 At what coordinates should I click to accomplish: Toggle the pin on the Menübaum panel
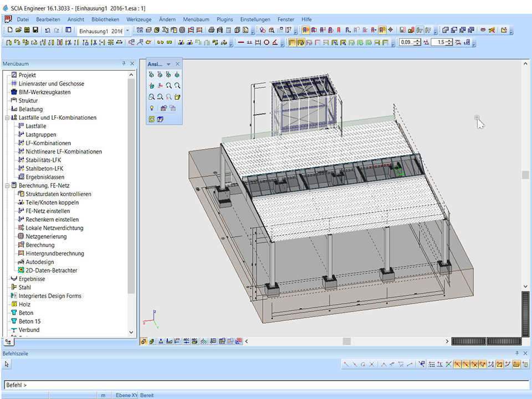click(124, 64)
